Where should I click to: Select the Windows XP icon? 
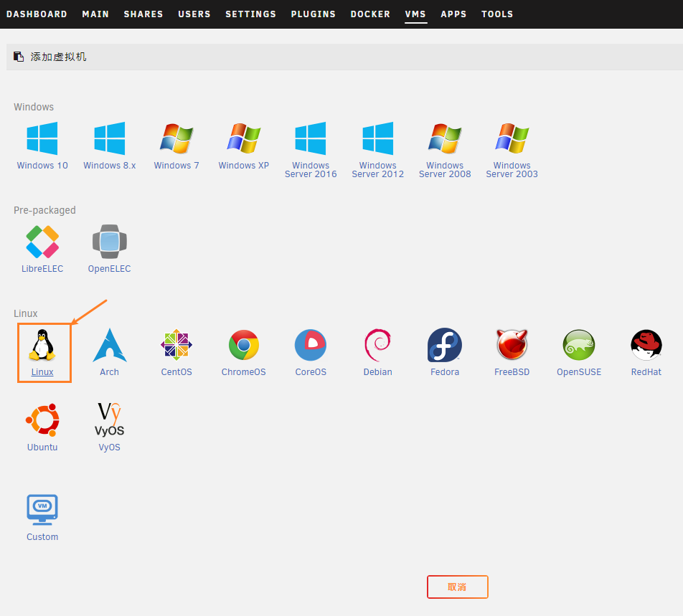243,138
